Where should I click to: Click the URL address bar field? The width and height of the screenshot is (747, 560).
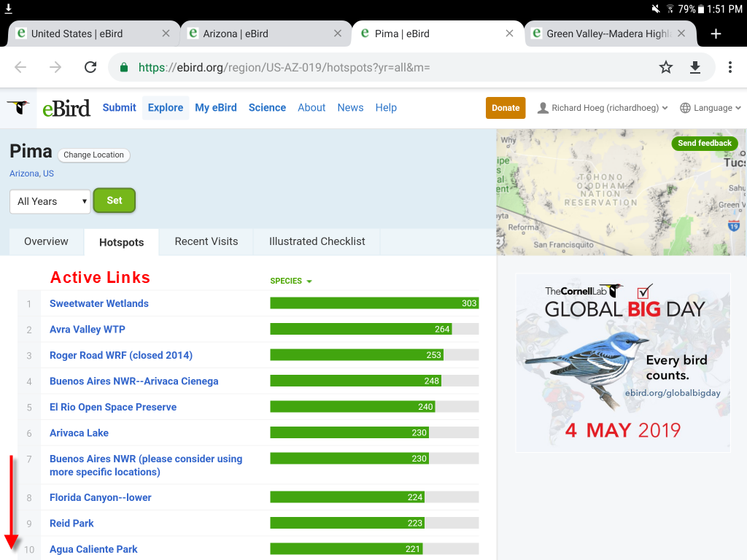pyautogui.click(x=411, y=67)
